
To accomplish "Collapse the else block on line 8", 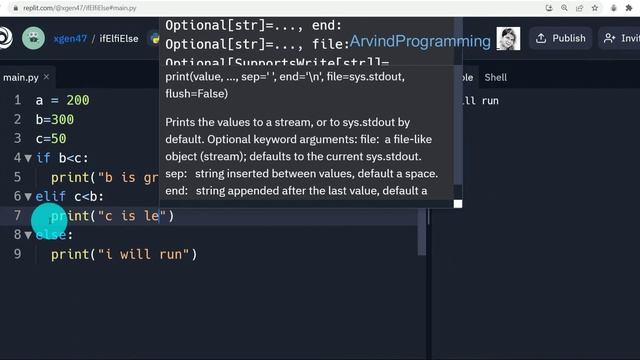I will (28, 235).
